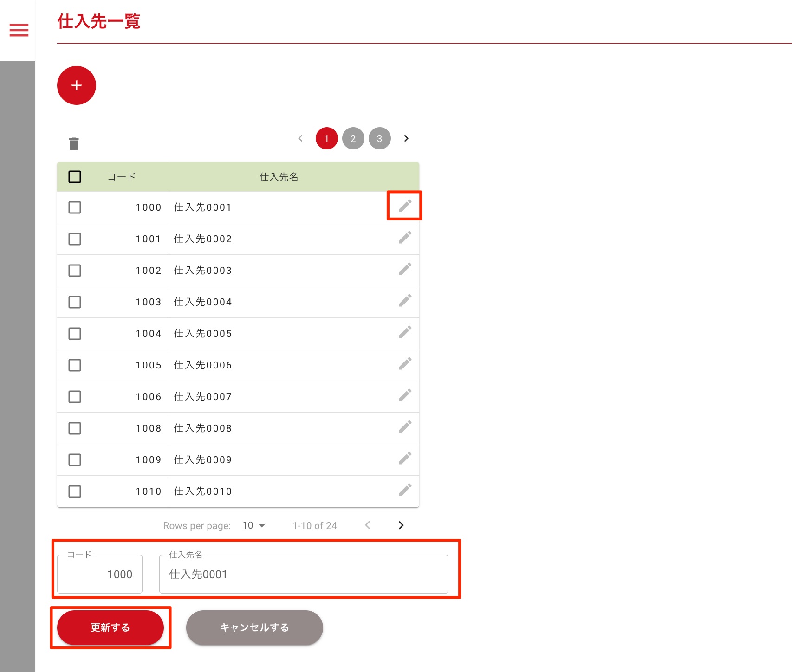The height and width of the screenshot is (672, 792).
Task: Open the hamburger navigation menu
Action: (19, 30)
